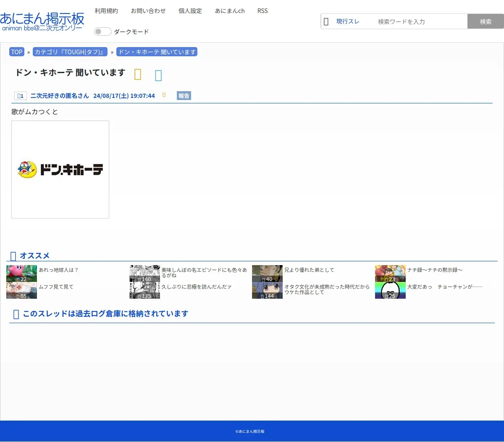Click the timestamp 24/08/17(土) 19:07:44
Image resolution: width=504 pixels, height=442 pixels.
click(x=124, y=96)
